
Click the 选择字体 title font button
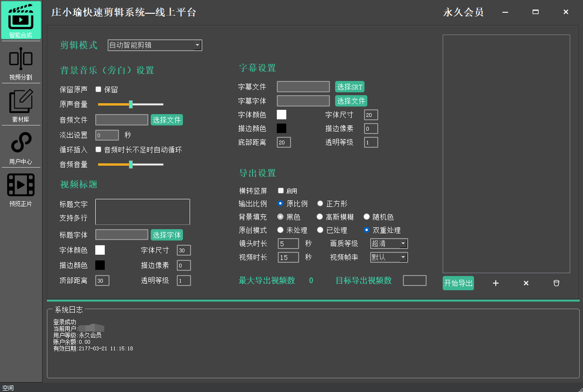(167, 235)
